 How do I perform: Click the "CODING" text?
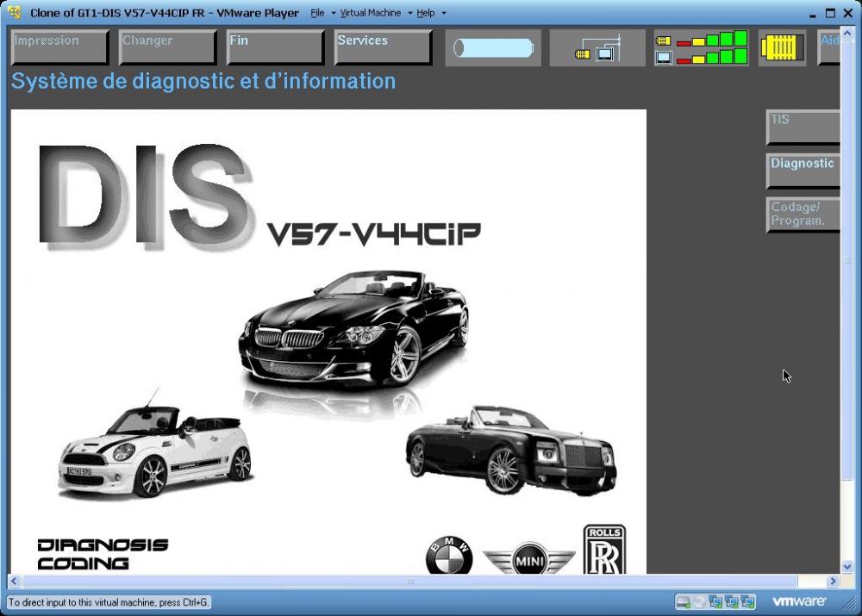point(83,563)
